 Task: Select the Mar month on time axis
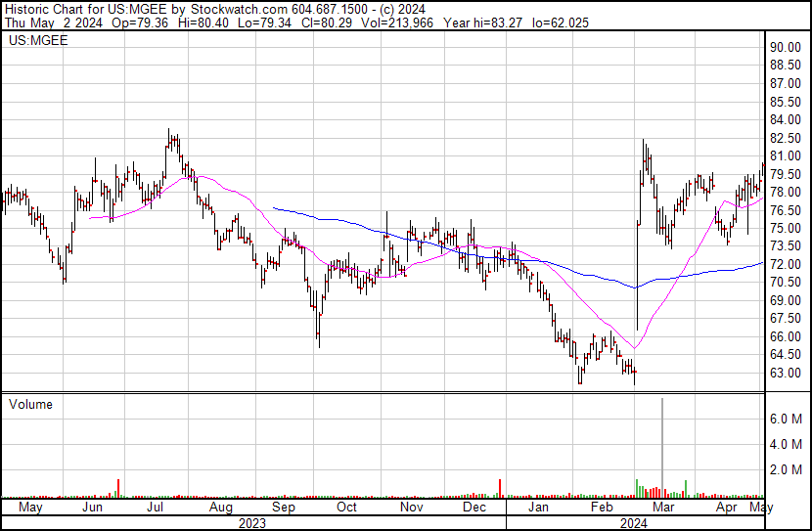point(664,509)
